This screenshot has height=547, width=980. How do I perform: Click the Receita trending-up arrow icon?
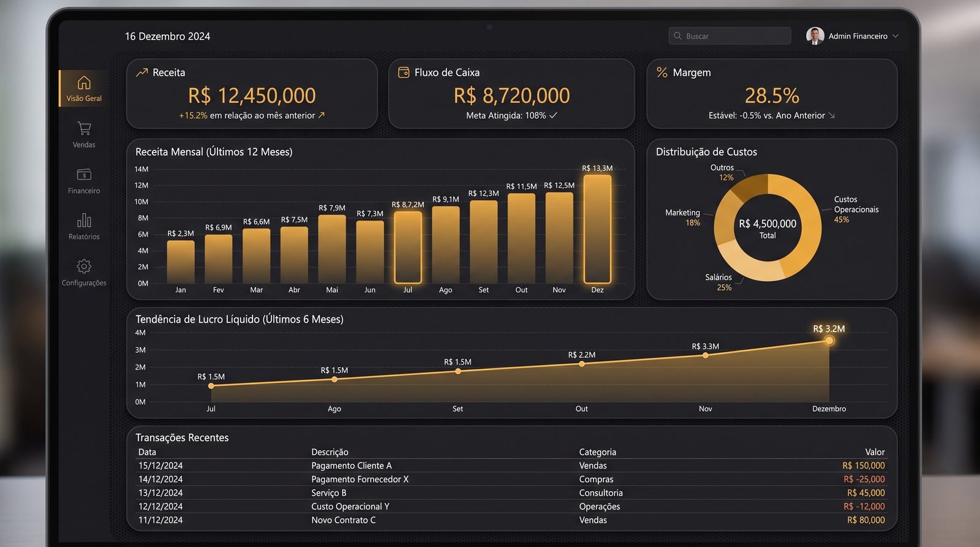(141, 72)
